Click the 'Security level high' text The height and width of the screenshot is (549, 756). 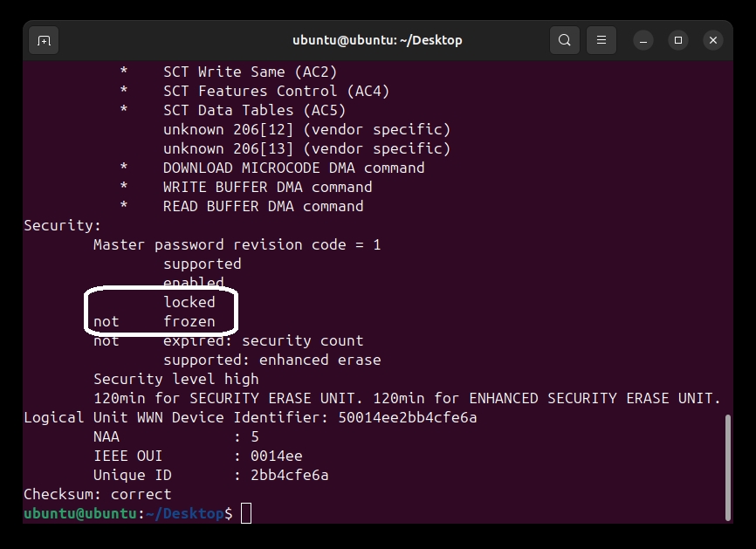[x=175, y=379]
